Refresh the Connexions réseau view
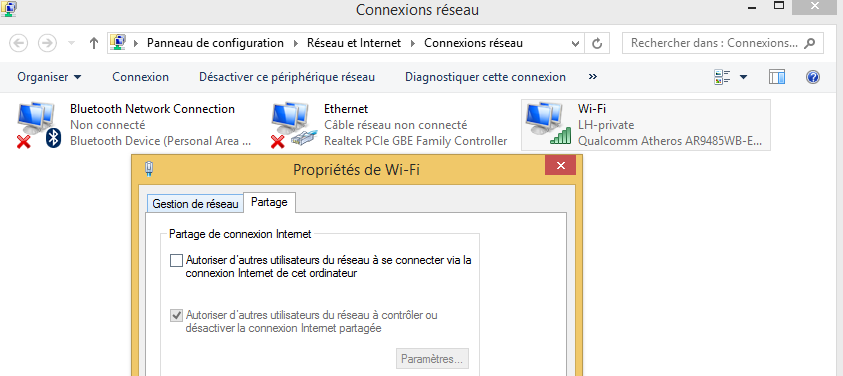 (597, 43)
